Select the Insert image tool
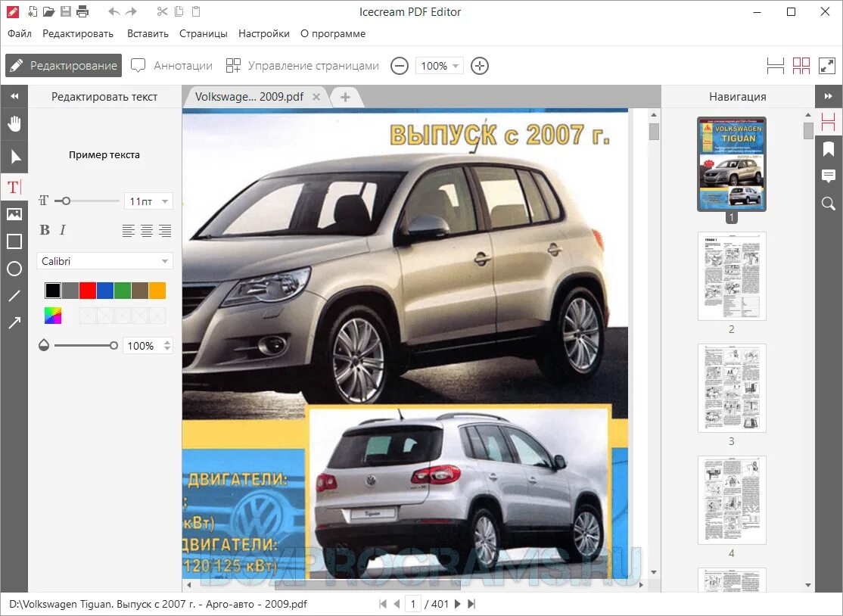Image resolution: width=843 pixels, height=616 pixels. 14,214
